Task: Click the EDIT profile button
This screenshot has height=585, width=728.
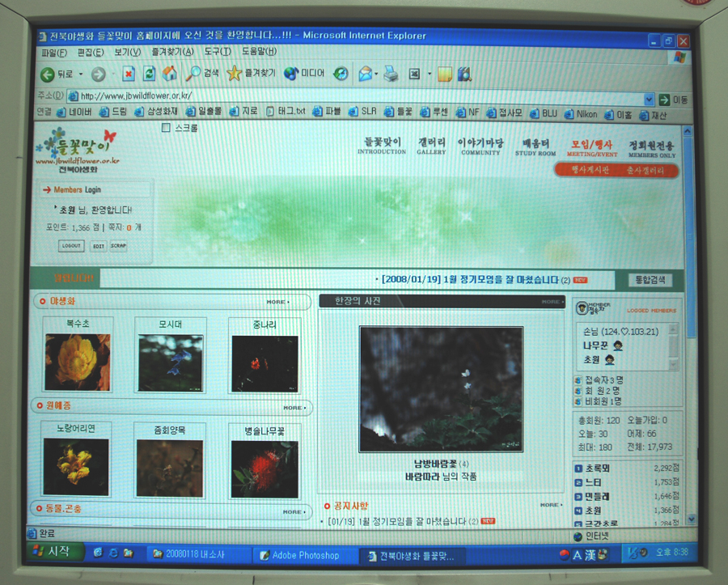Action: pyautogui.click(x=99, y=246)
